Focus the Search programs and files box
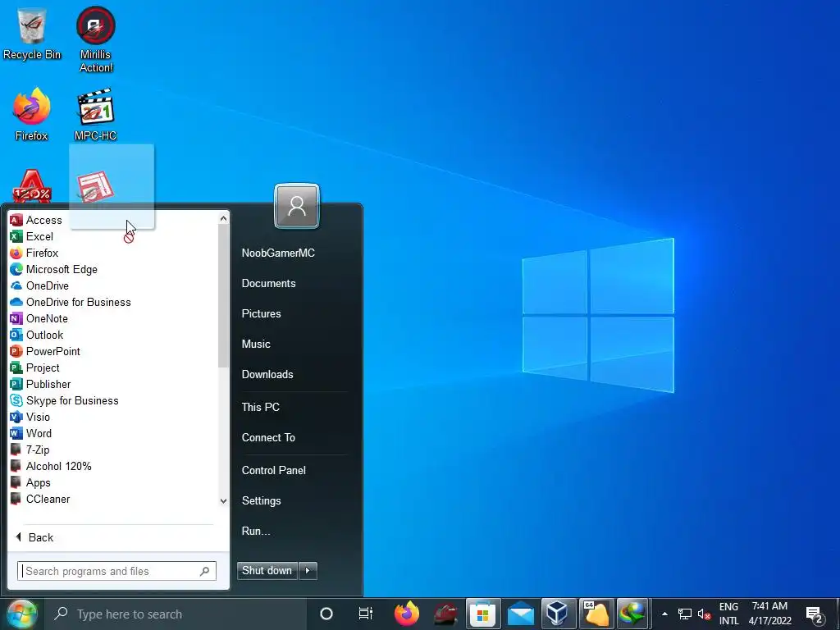 point(116,571)
